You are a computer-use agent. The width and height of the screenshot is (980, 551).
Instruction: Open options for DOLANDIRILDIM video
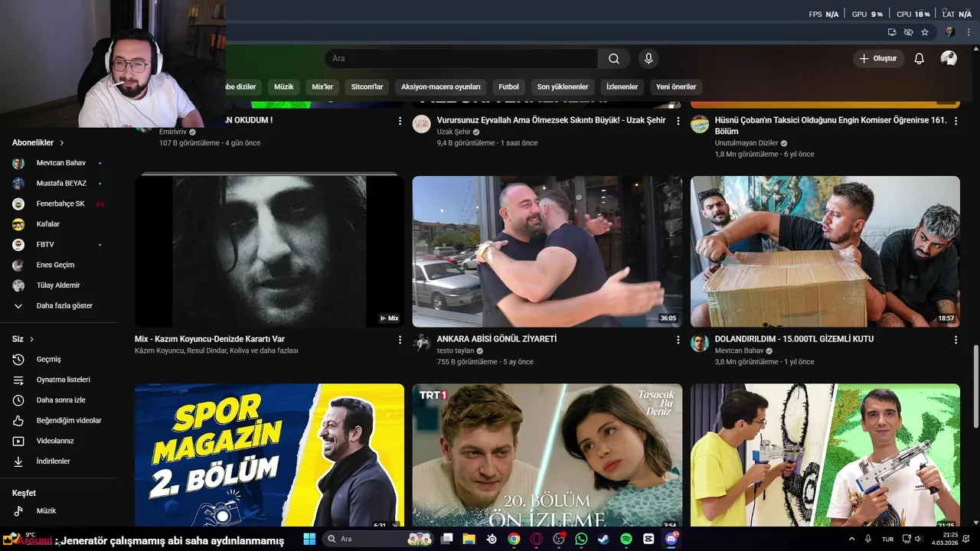[x=955, y=340]
